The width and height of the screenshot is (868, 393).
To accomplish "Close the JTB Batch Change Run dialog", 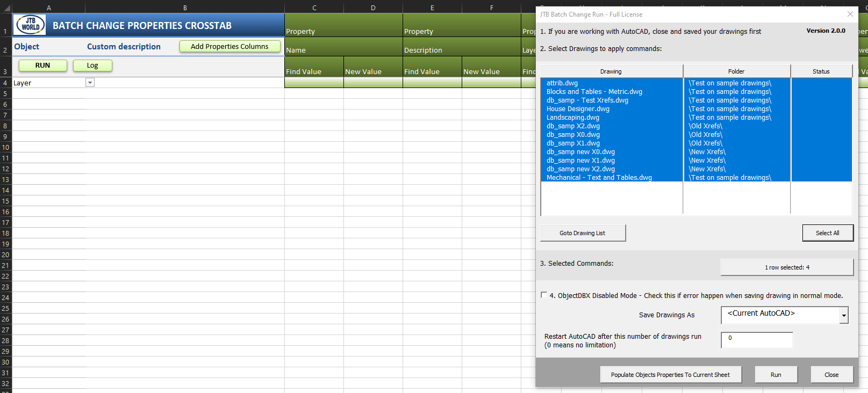I will tap(850, 14).
